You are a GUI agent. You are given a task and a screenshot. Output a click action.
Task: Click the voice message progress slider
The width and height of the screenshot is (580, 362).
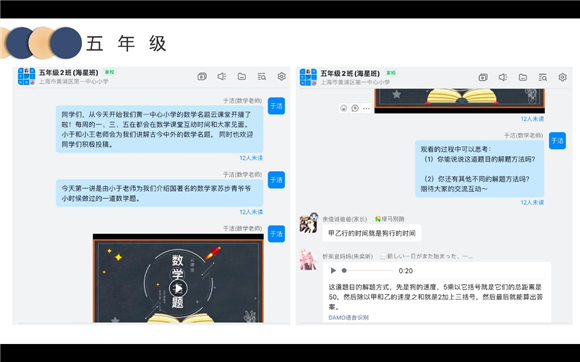point(367,271)
